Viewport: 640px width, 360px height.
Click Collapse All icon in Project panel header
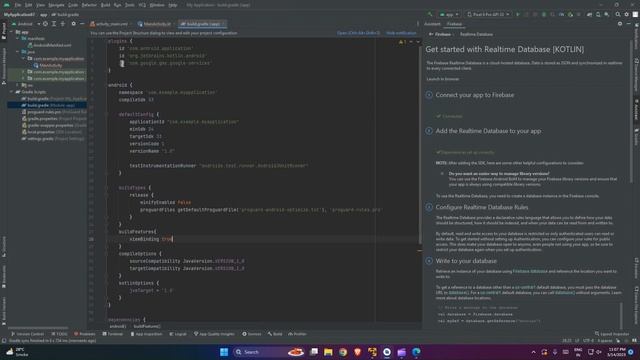[62, 24]
